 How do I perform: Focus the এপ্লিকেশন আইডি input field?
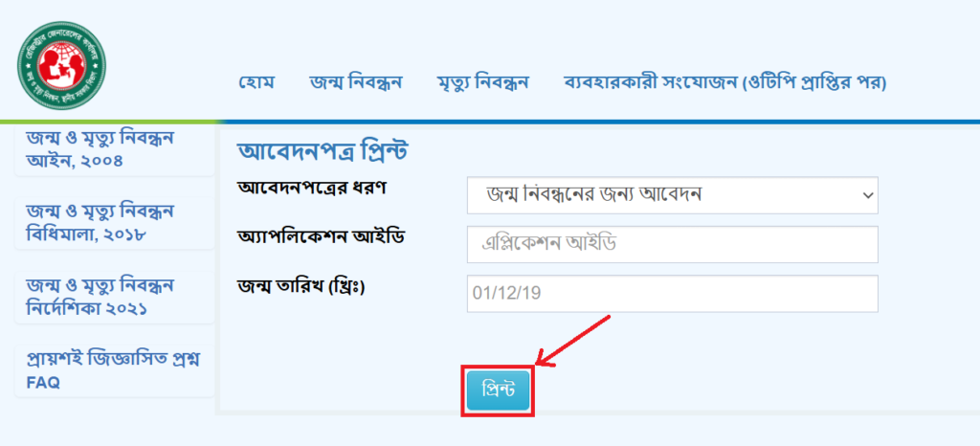click(x=673, y=244)
